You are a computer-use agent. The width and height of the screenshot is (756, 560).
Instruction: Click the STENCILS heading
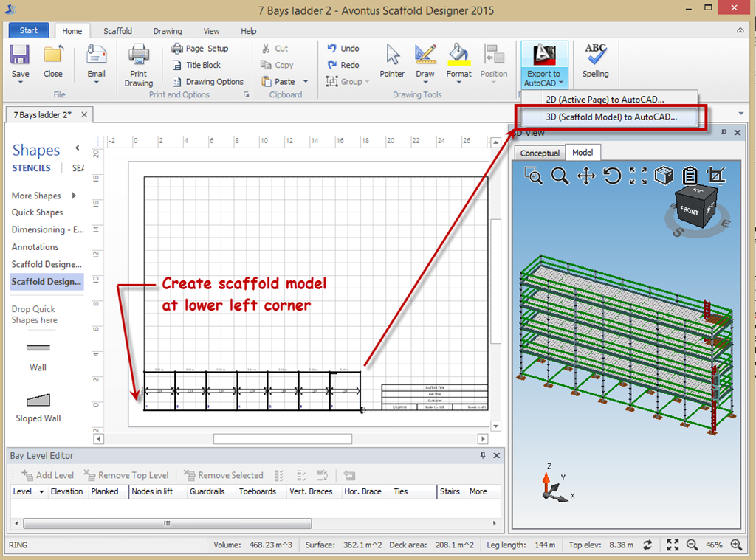pyautogui.click(x=31, y=168)
